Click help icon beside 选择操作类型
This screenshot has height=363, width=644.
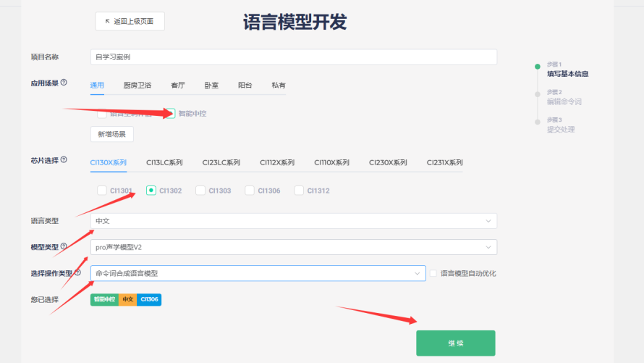[77, 273]
